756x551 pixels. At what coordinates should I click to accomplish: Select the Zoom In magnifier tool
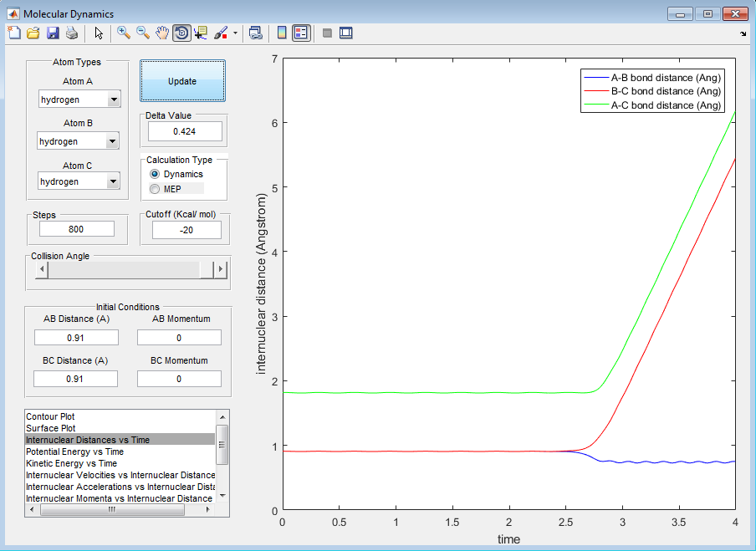click(124, 33)
